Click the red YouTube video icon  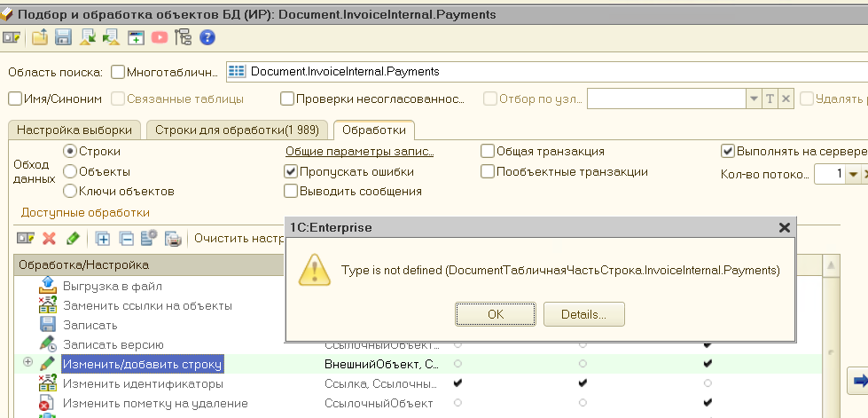pyautogui.click(x=160, y=37)
